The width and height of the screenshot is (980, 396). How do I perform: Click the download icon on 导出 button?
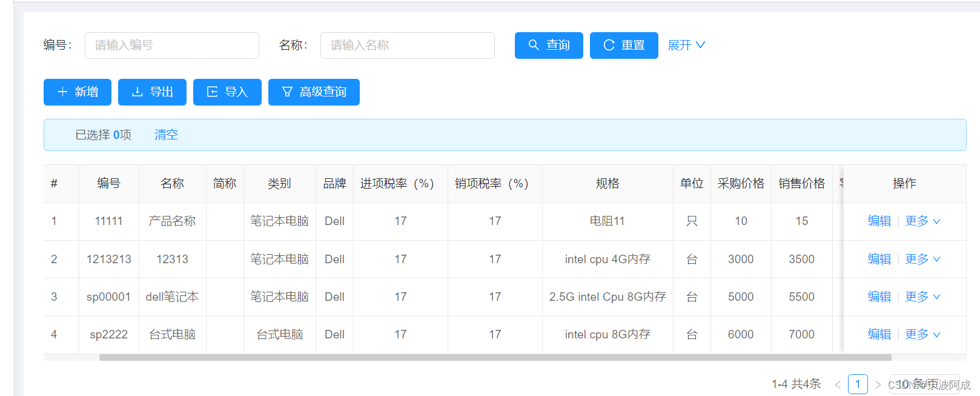[x=137, y=92]
